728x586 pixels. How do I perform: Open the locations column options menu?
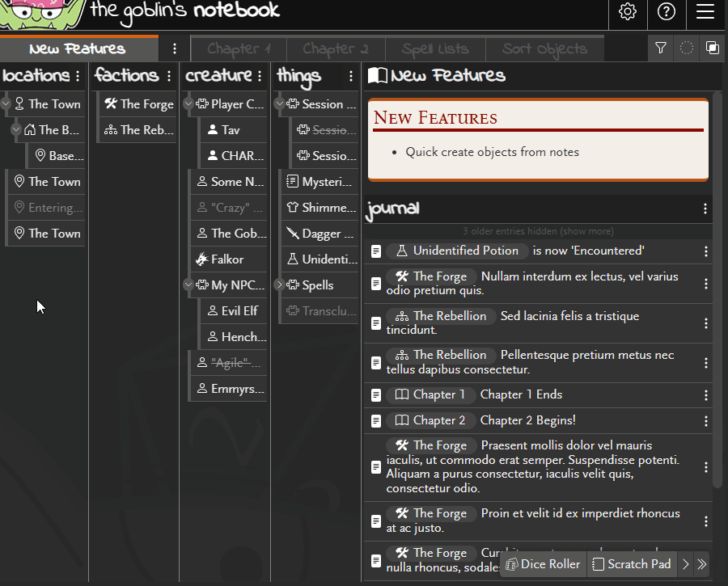(78, 76)
